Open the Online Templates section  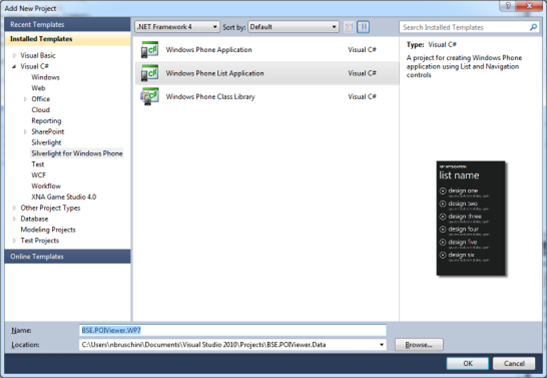pos(67,256)
